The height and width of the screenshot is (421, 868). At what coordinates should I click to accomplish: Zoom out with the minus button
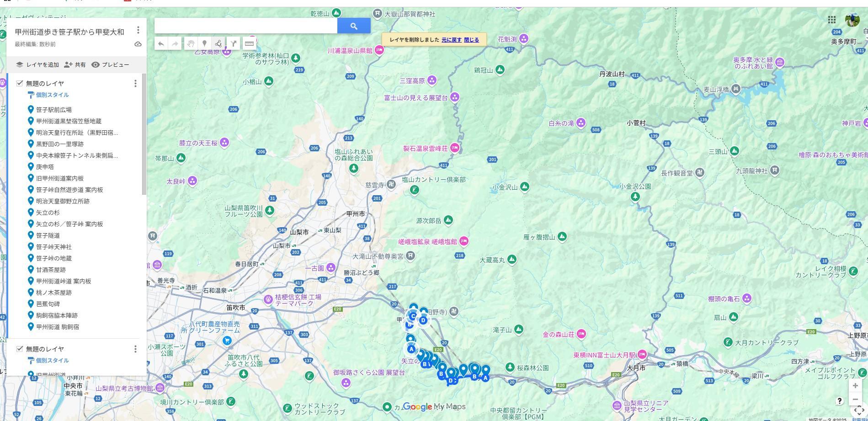(x=855, y=400)
